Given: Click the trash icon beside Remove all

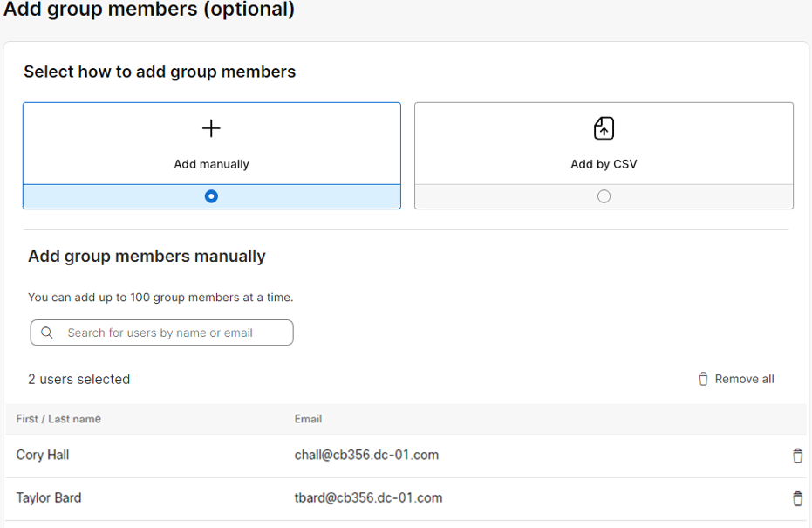Looking at the screenshot, I should point(703,379).
